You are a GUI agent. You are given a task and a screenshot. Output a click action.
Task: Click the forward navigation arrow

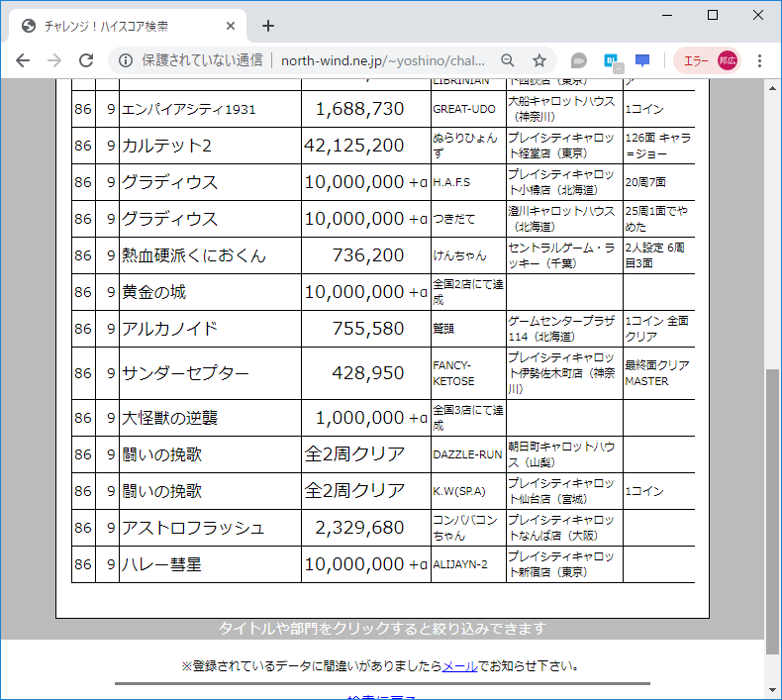(x=54, y=60)
